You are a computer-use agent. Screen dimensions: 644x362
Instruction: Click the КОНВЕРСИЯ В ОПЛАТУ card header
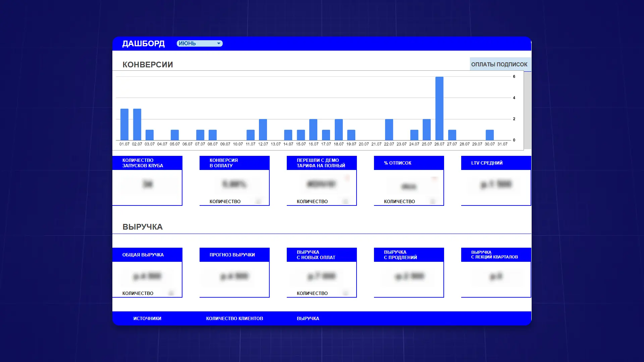click(x=234, y=163)
